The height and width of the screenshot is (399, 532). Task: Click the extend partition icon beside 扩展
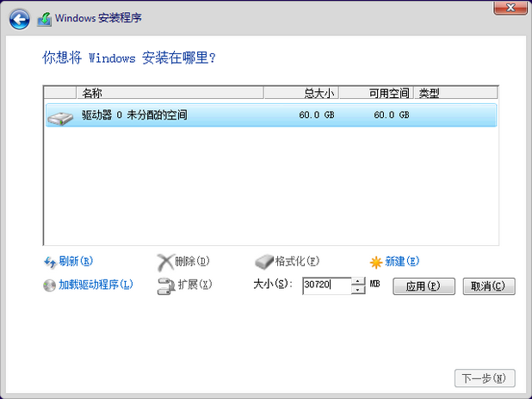166,286
